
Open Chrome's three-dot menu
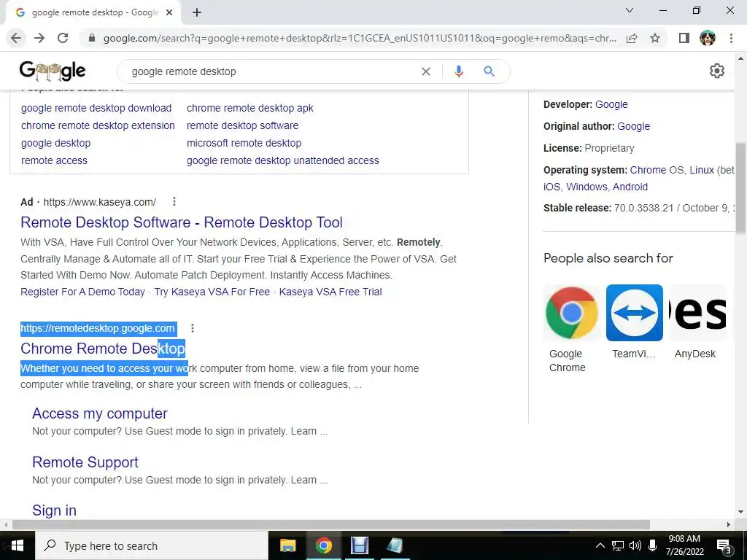[731, 38]
